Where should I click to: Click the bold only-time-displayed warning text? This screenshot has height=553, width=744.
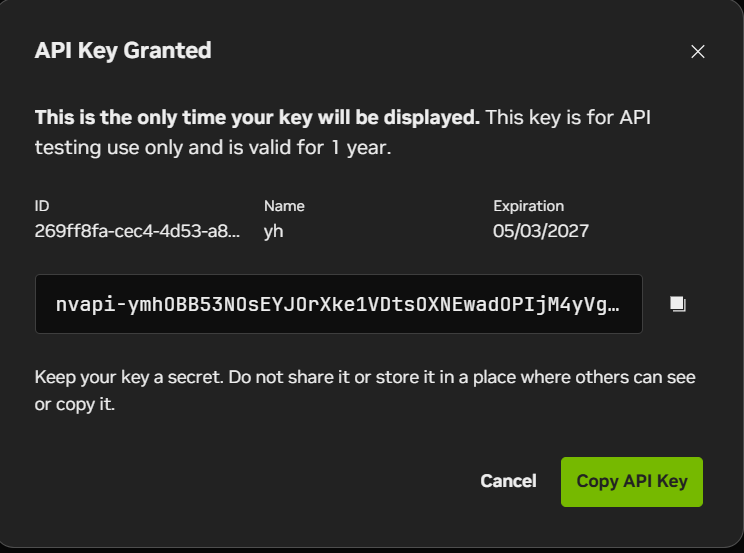coord(257,118)
